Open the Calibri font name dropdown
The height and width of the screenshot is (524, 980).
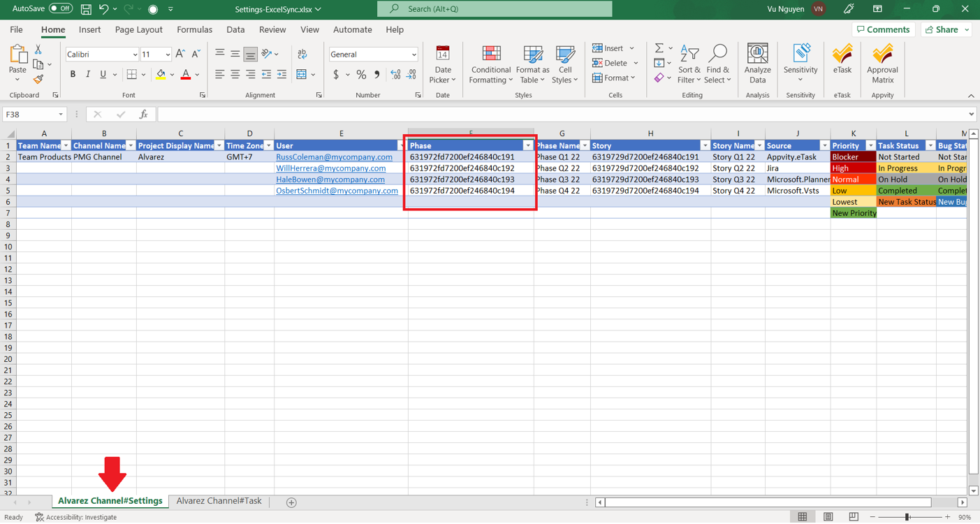pyautogui.click(x=134, y=54)
